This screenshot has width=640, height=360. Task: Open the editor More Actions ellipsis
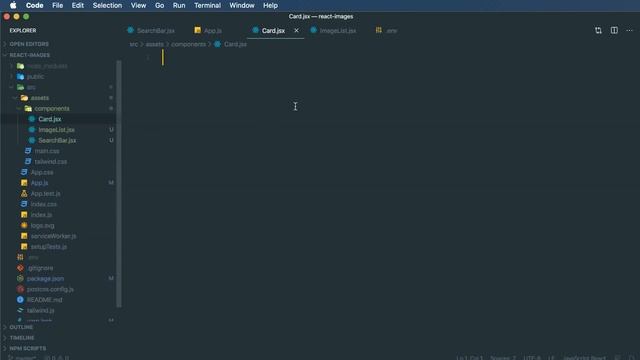pyautogui.click(x=629, y=31)
